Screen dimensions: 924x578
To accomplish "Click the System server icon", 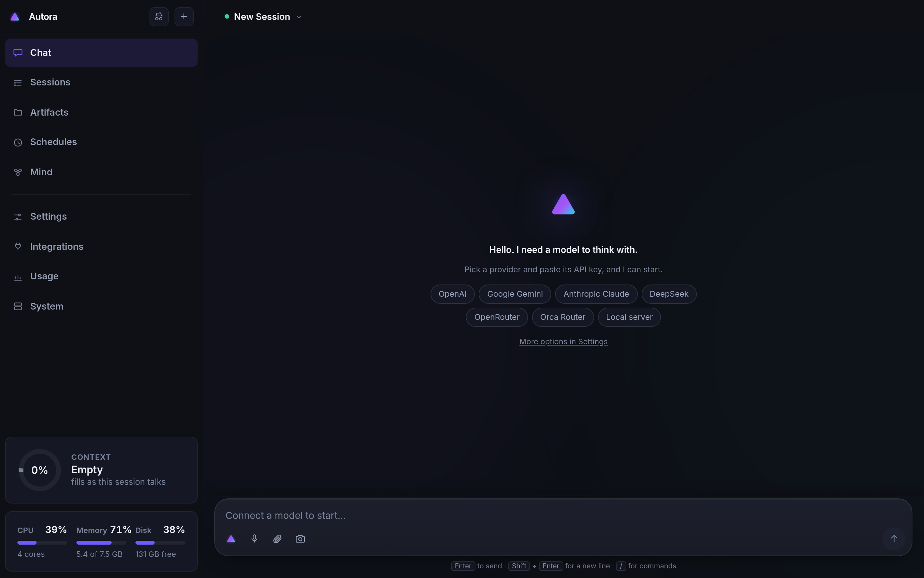I will tap(18, 307).
